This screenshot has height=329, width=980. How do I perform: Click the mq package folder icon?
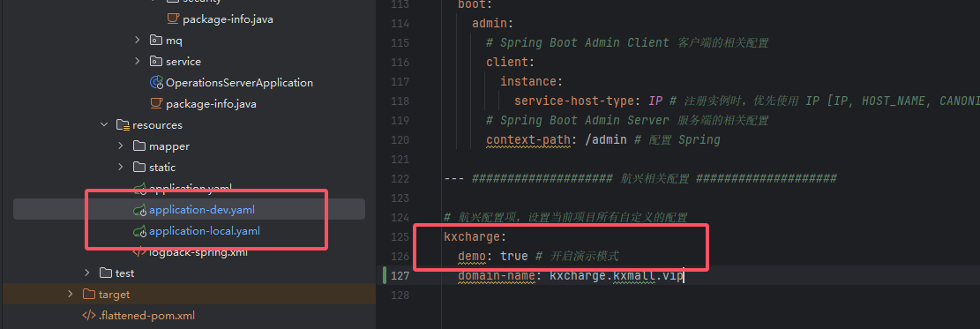click(156, 41)
